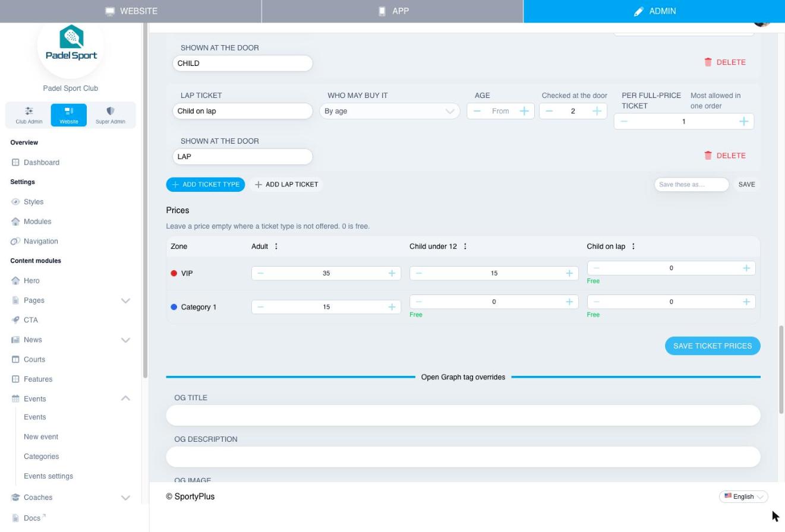785x532 pixels.
Task: Collapse the Events submenu
Action: (x=125, y=398)
